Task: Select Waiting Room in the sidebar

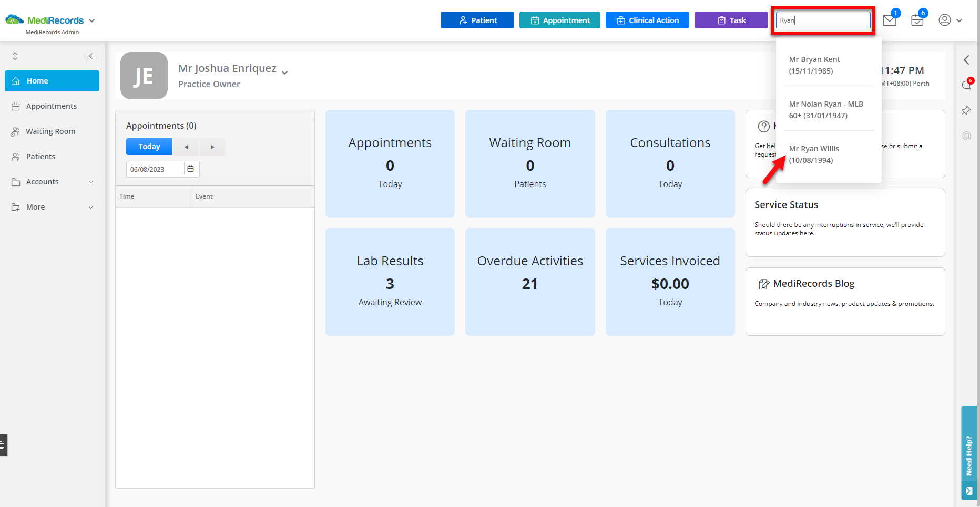Action: (51, 131)
